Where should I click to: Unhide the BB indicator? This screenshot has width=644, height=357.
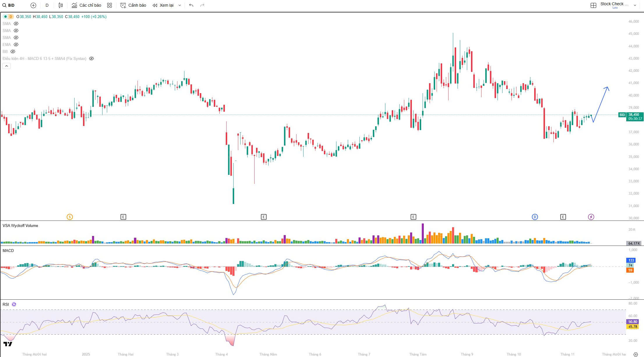point(13,51)
